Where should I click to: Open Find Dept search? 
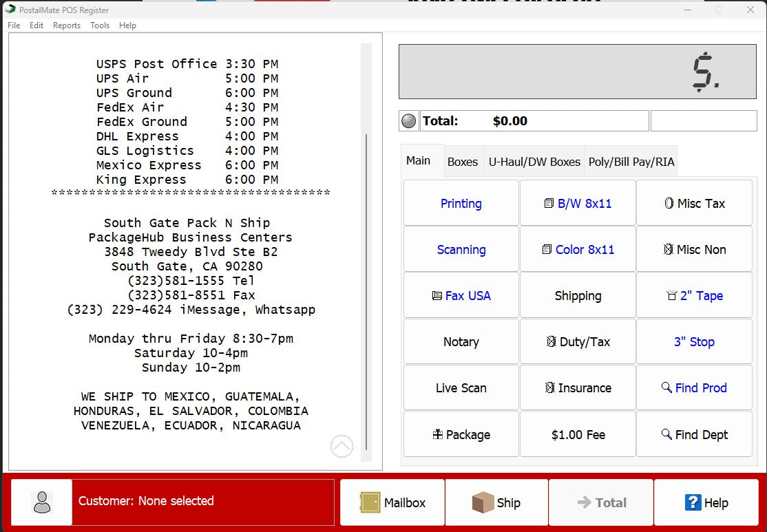coord(694,434)
